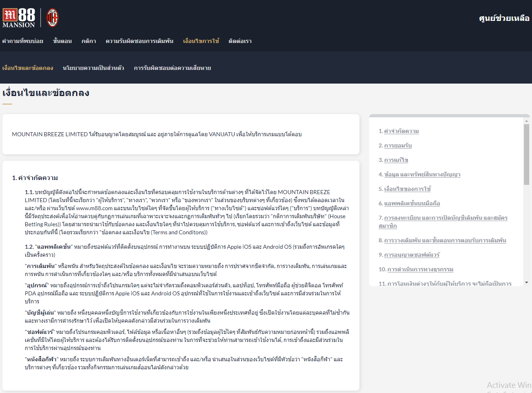Switch to the การรับผิดชอบต่อความเสียหาย tab

(x=172, y=68)
